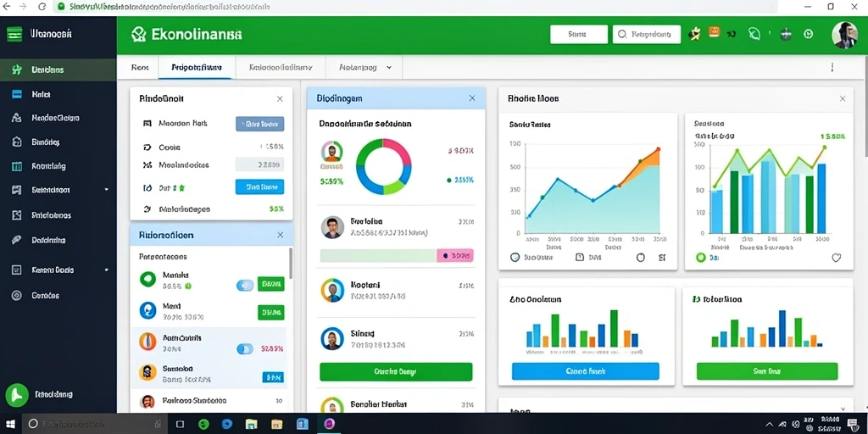Click the dark basket-shaped icon in the header
This screenshot has width=868, height=434.
[x=785, y=34]
